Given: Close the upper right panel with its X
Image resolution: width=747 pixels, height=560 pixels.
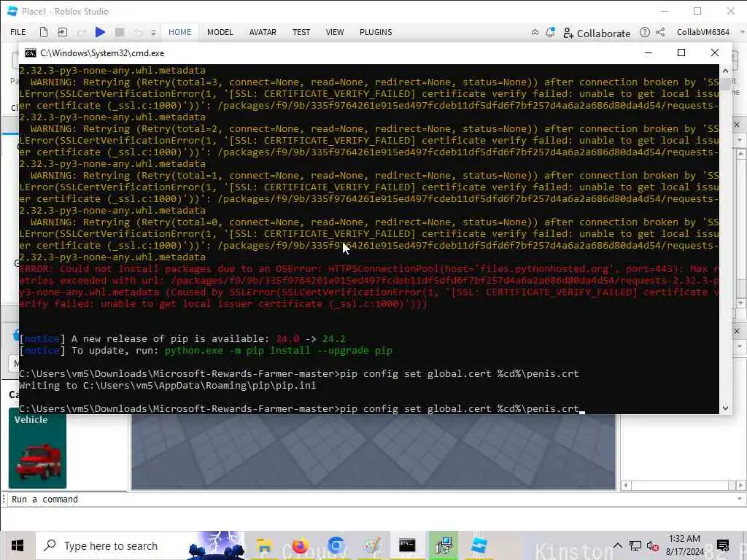Looking at the screenshot, I should pos(737,125).
